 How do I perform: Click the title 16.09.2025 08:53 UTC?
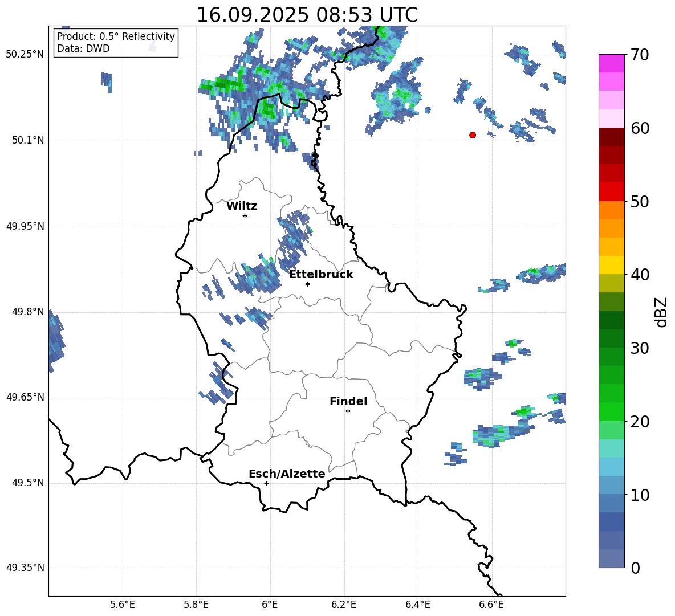pos(307,15)
